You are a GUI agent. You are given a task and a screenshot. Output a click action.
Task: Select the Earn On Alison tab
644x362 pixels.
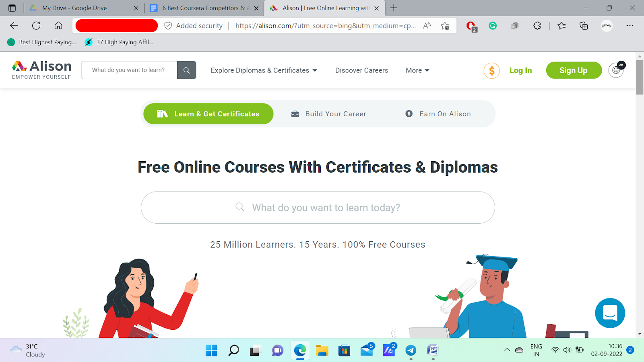tap(438, 114)
